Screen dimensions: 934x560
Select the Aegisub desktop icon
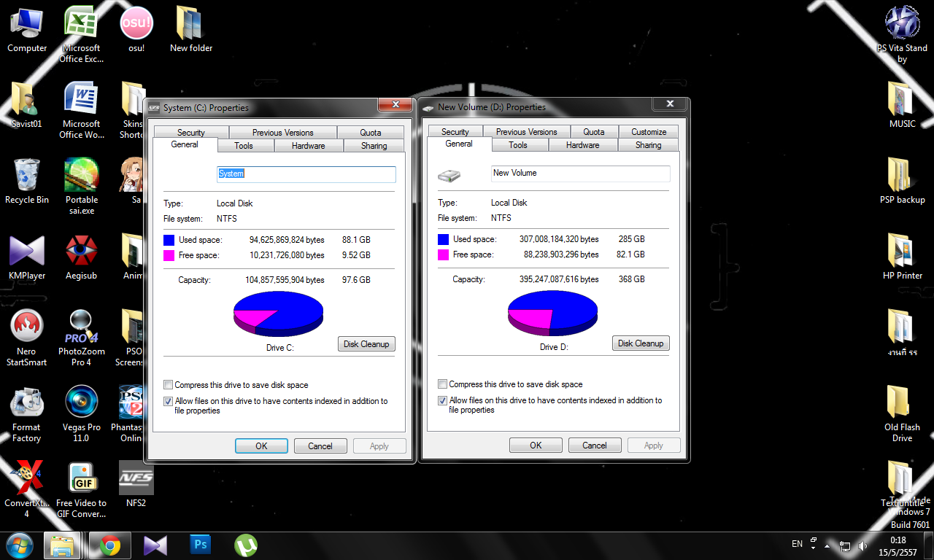point(81,257)
